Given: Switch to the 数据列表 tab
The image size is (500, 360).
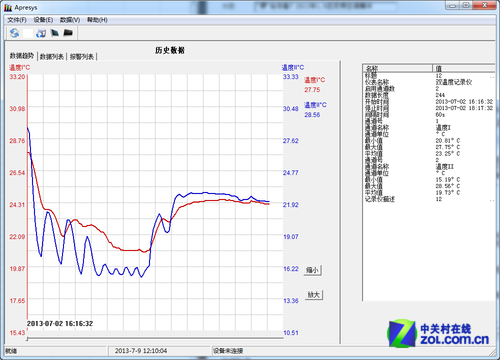Looking at the screenshot, I should click(52, 57).
